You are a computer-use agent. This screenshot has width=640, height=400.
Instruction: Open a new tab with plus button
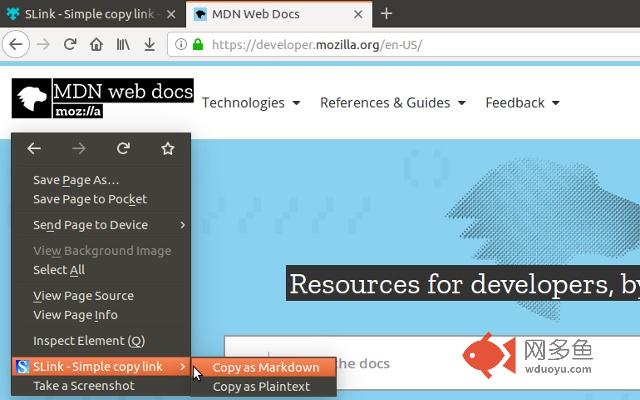(x=386, y=14)
